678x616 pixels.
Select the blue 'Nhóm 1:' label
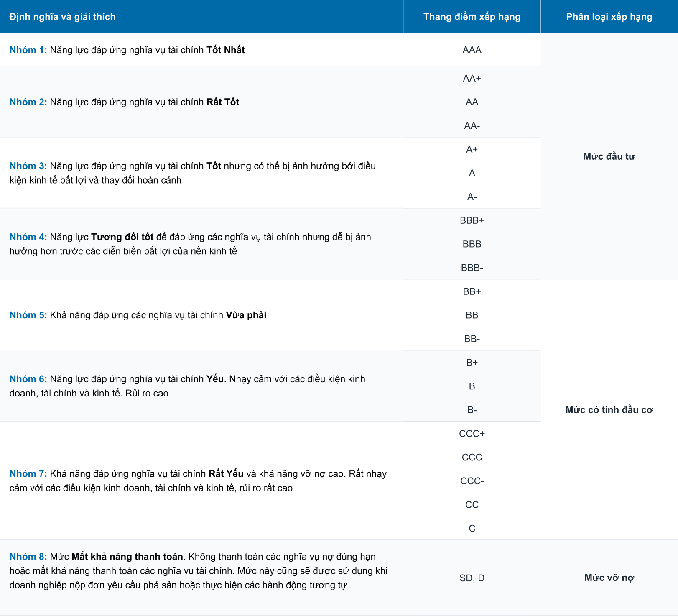point(28,50)
